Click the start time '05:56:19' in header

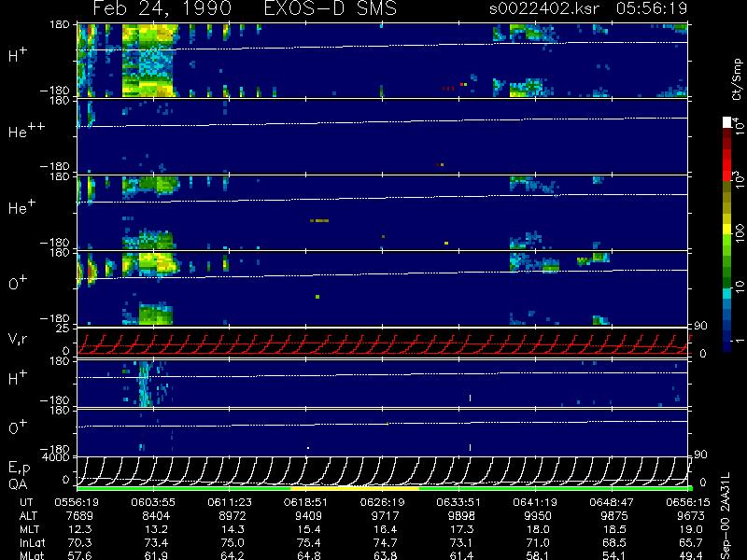[652, 8]
